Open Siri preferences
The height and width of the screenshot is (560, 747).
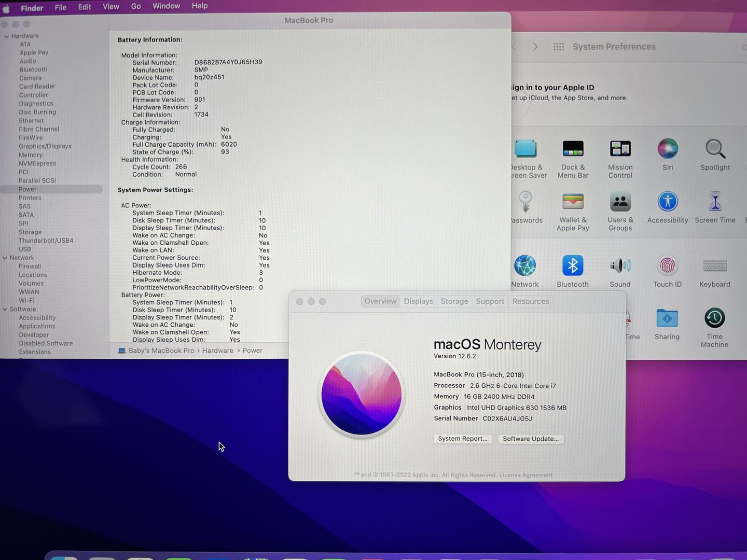pos(668,155)
